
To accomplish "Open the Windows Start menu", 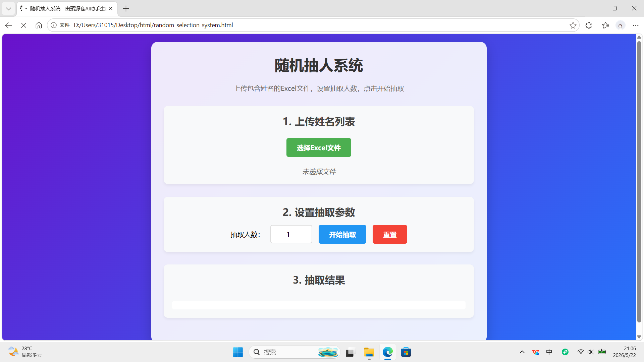I will [x=238, y=352].
